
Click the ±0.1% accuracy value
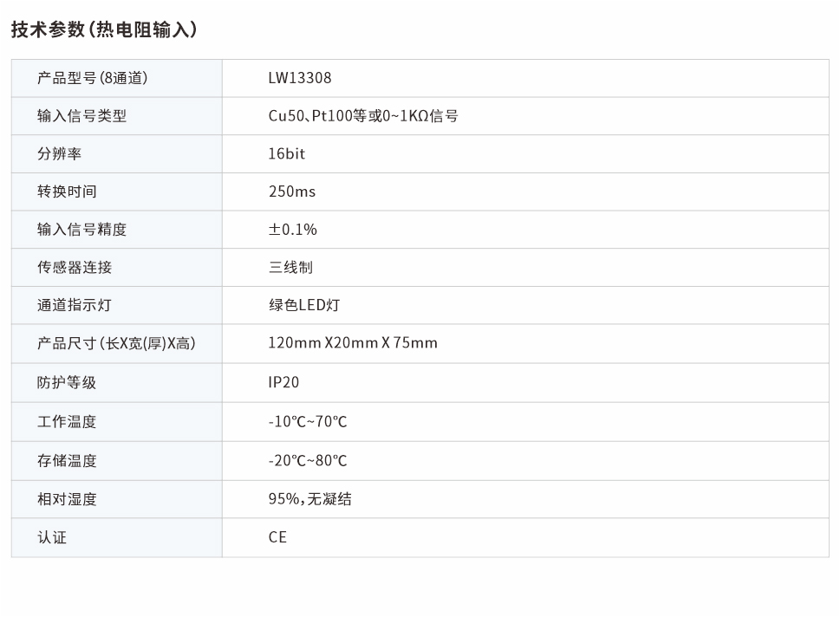293,230
